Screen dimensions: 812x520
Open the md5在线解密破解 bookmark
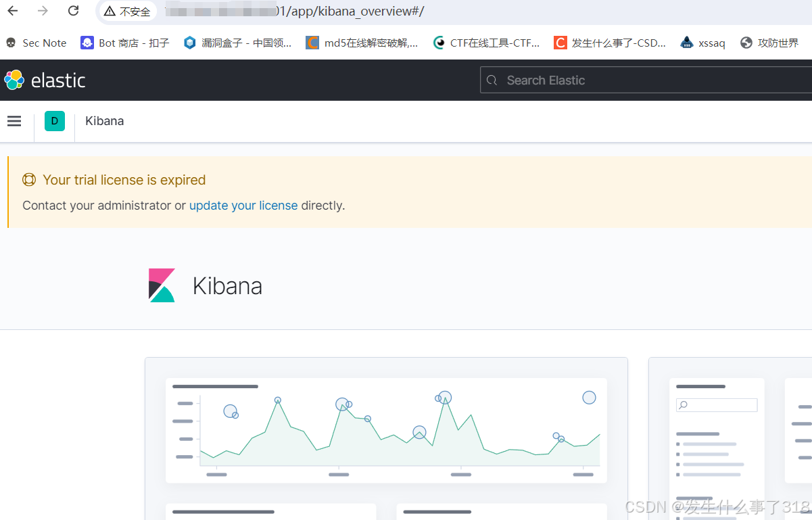(x=362, y=43)
